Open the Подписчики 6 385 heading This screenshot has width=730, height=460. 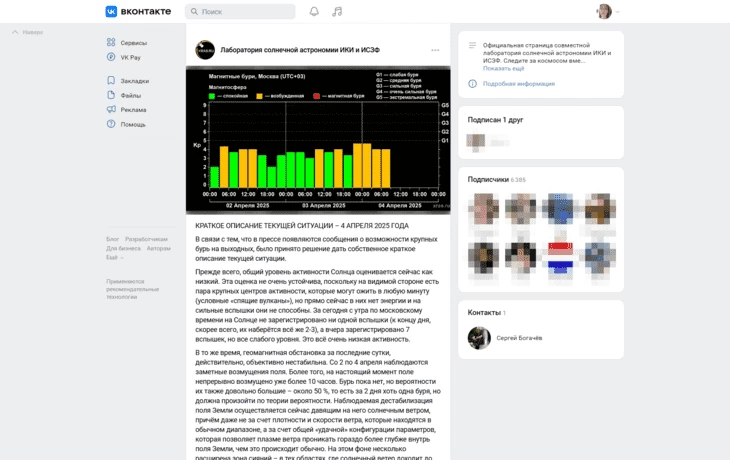(x=496, y=179)
